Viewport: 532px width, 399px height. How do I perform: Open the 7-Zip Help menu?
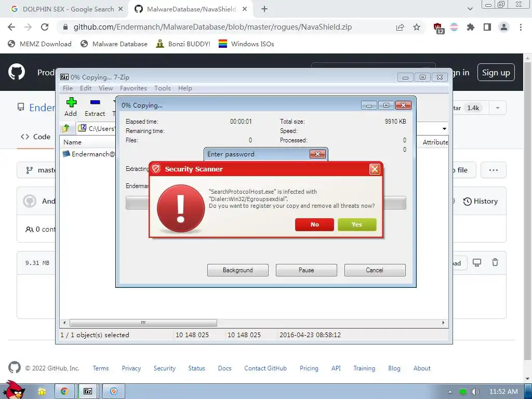[x=185, y=88]
